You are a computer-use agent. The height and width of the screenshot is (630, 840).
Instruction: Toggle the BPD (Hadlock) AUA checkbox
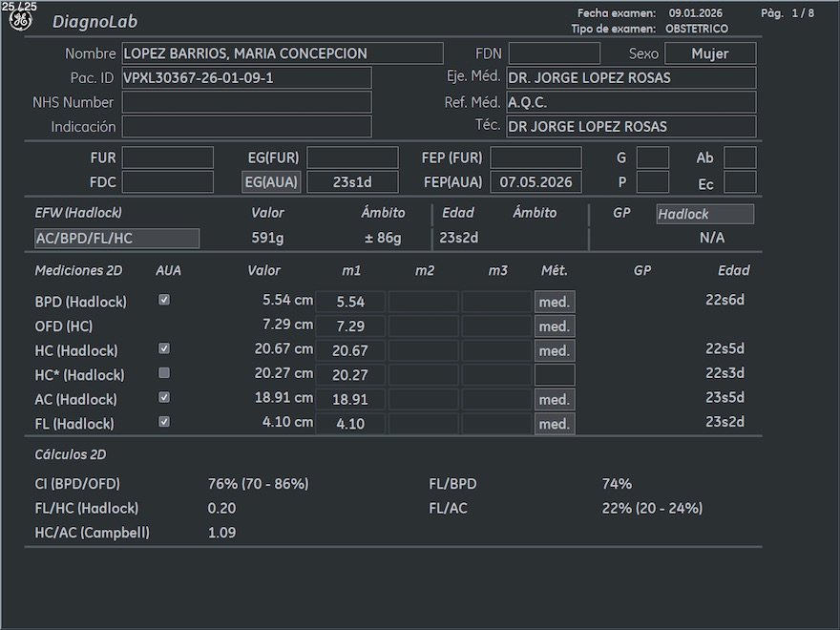pos(164,300)
